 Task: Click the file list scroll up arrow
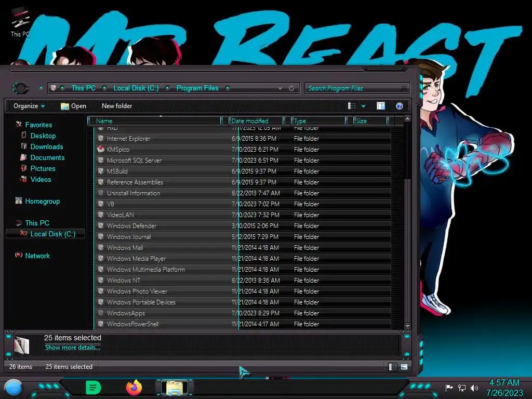407,118
